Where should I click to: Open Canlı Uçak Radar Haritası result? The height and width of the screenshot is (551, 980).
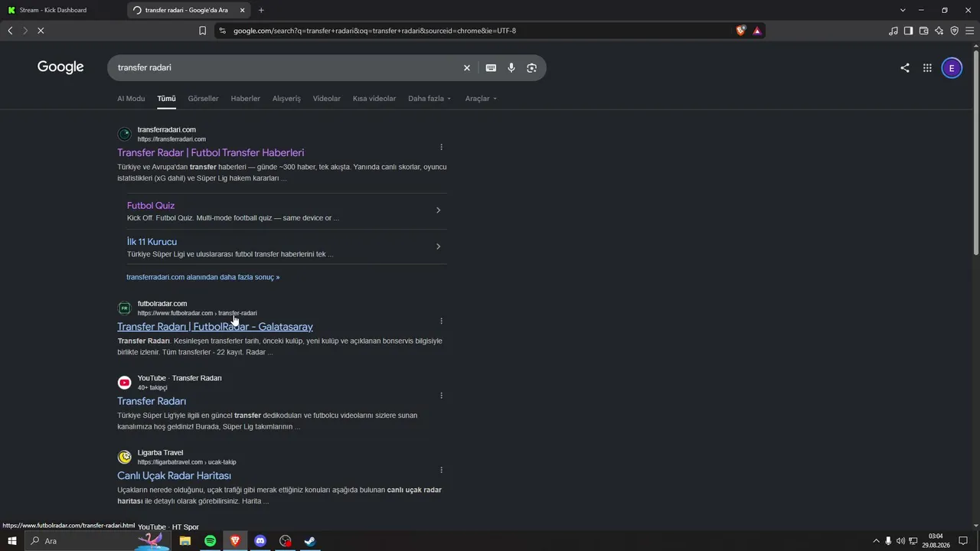174,476
